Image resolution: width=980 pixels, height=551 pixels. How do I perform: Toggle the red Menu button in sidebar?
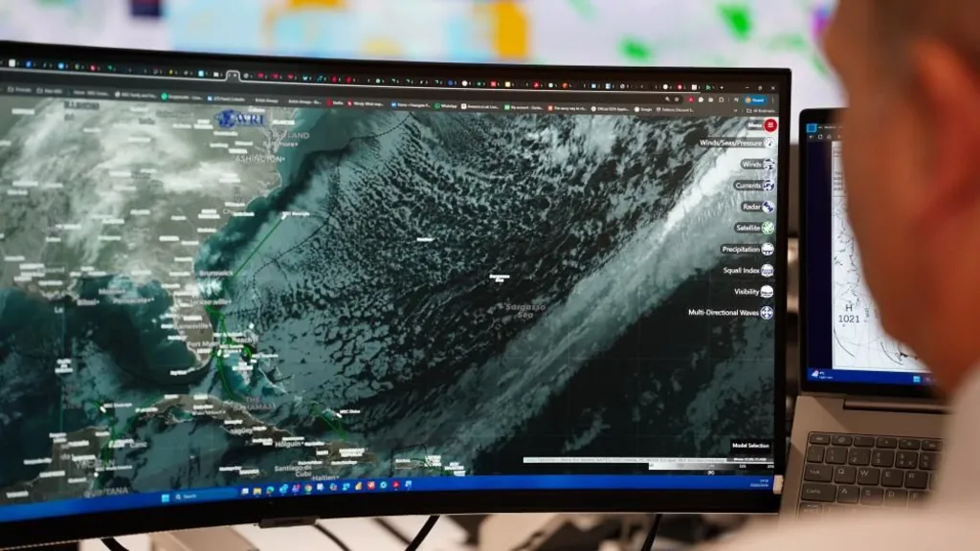coord(768,125)
